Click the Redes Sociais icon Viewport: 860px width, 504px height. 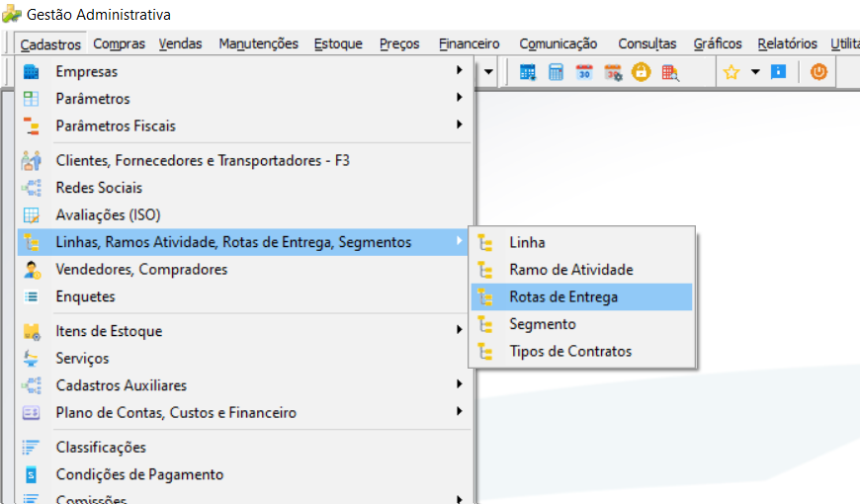click(x=32, y=188)
